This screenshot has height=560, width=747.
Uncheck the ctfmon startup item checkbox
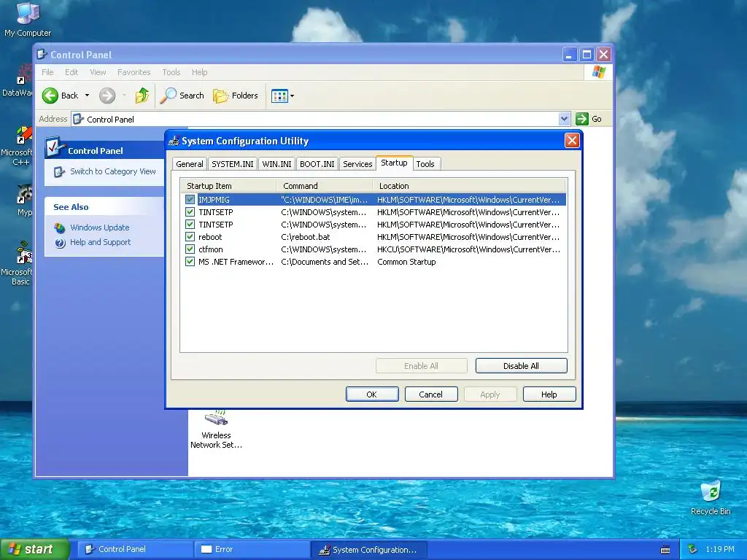coord(190,249)
